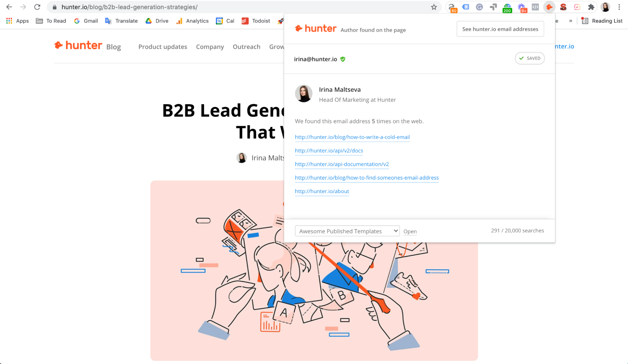Image resolution: width=628 pixels, height=364 pixels.
Task: Click the back navigation arrow
Action: pos(9,7)
